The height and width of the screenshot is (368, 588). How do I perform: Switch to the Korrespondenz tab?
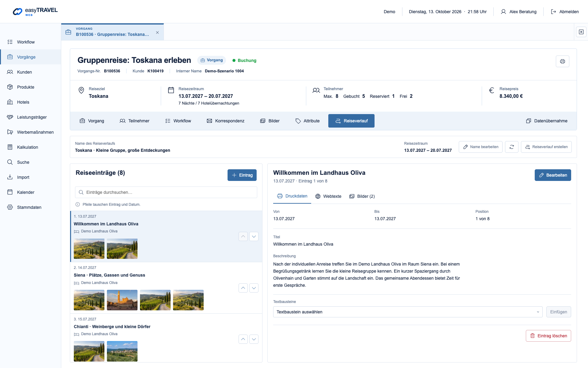[x=225, y=121]
